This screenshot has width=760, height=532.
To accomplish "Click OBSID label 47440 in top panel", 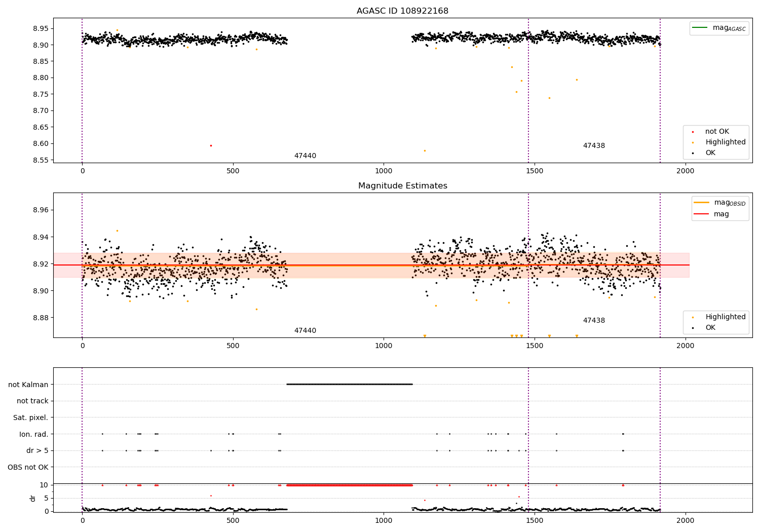I will (x=305, y=156).
